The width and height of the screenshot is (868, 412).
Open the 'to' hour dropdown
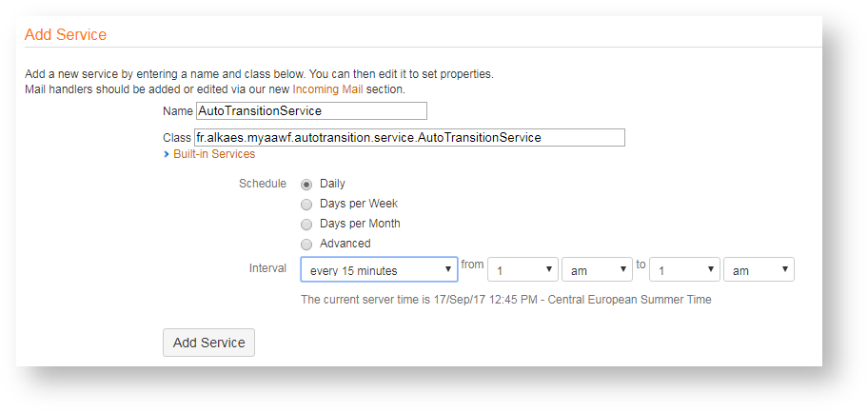pyautogui.click(x=684, y=270)
